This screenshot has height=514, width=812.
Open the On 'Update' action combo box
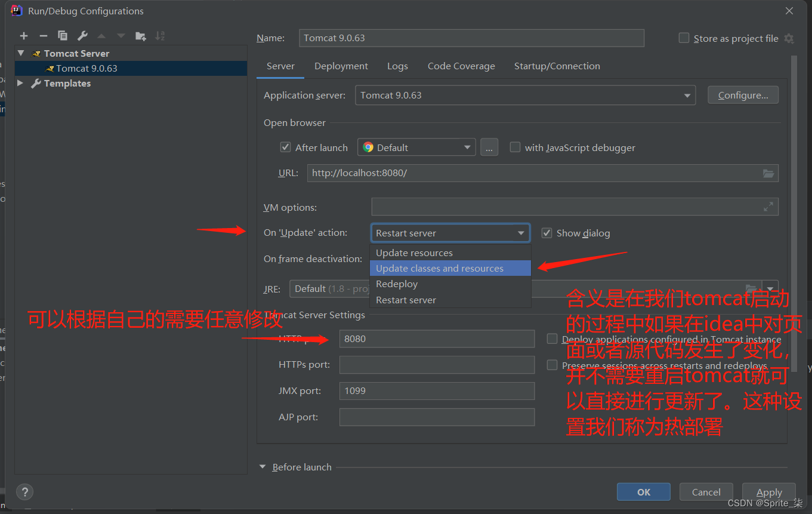[x=450, y=233]
